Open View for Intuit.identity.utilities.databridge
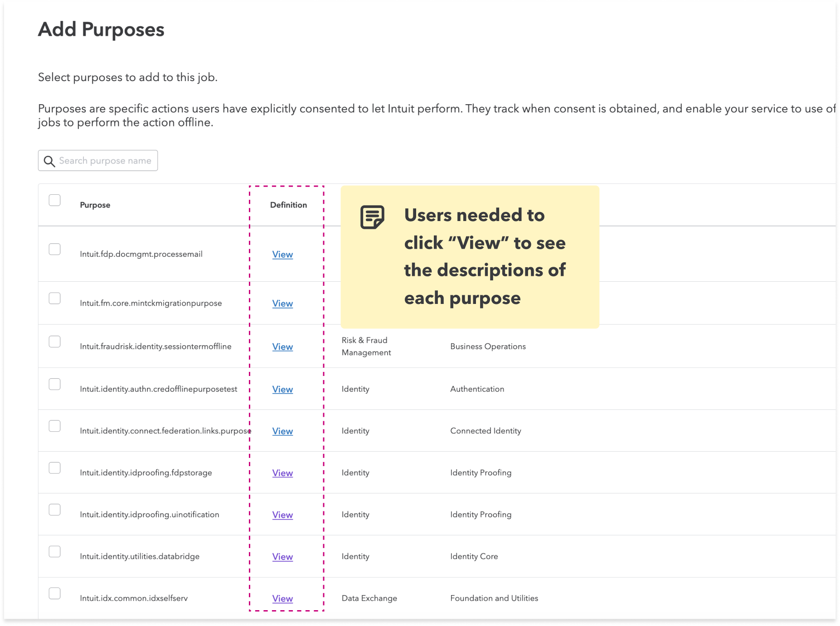840x626 pixels. pos(282,557)
